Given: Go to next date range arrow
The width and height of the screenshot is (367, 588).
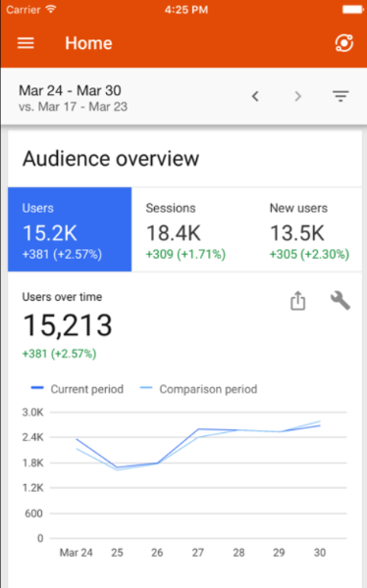Looking at the screenshot, I should point(298,96).
